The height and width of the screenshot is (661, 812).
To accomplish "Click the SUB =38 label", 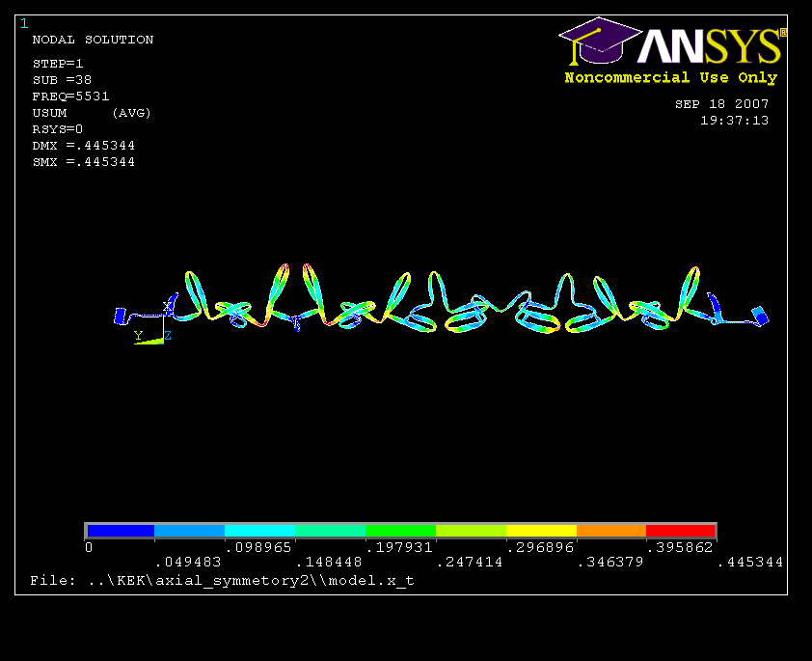I will pos(62,80).
